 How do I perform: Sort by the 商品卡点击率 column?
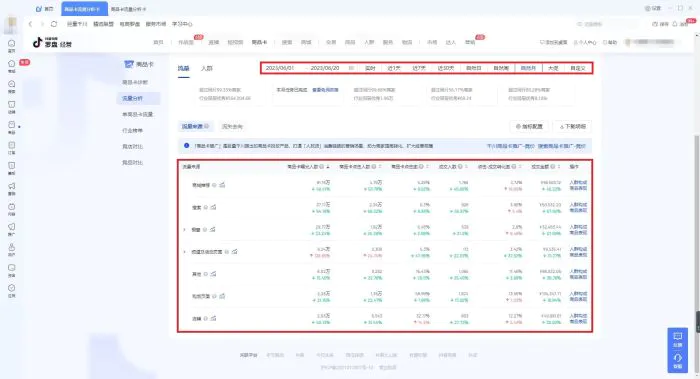click(x=427, y=167)
